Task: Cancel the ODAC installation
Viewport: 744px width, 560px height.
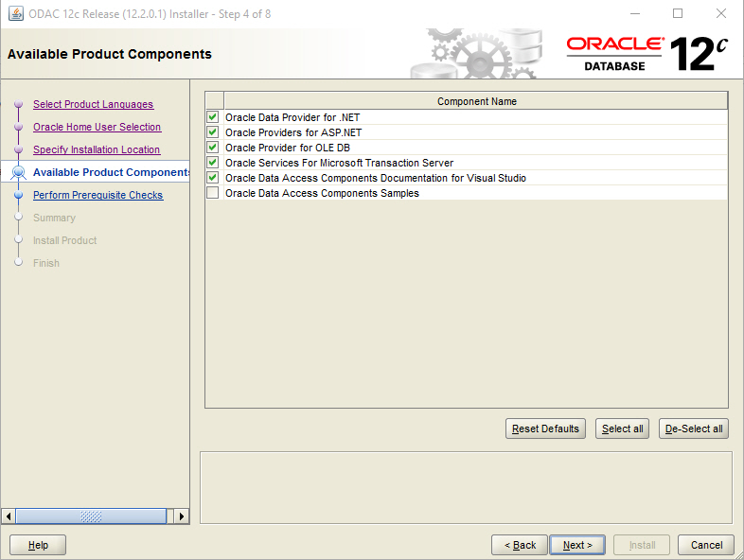Action: click(706, 545)
